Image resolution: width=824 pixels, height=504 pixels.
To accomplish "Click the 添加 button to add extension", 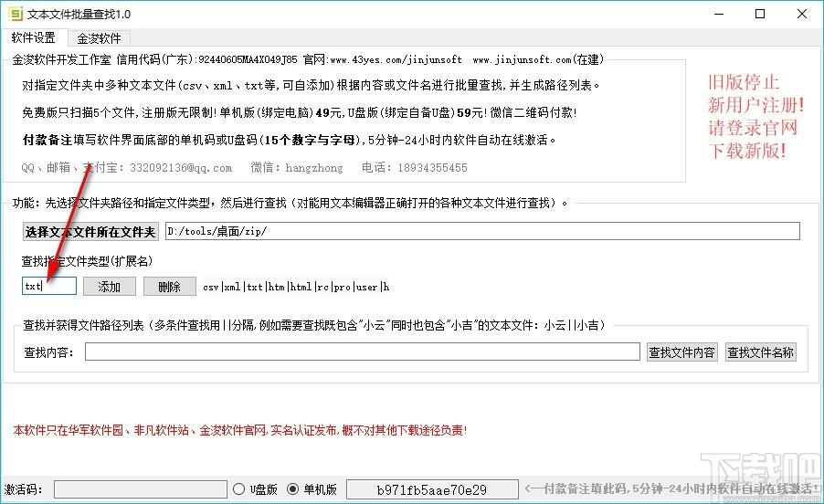I will [x=109, y=286].
